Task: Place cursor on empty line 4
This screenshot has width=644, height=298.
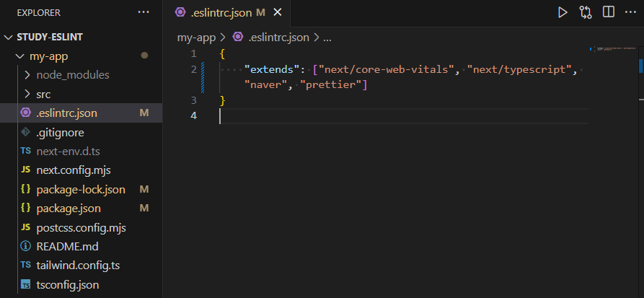Action: coord(404,116)
